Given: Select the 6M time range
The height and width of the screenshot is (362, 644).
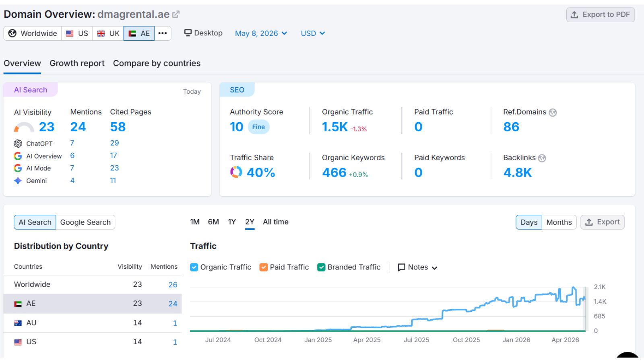Looking at the screenshot, I should click(213, 222).
